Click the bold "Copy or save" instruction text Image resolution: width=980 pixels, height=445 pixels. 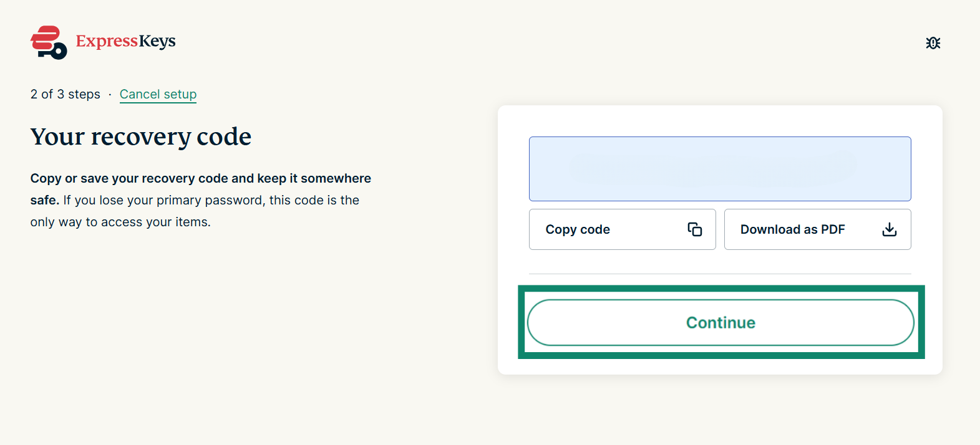[200, 189]
